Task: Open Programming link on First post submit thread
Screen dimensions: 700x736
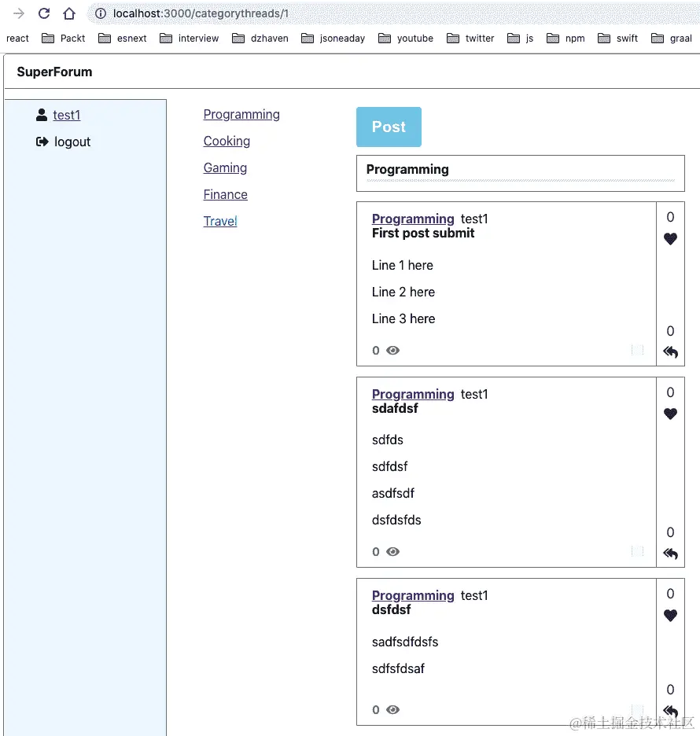Action: tap(413, 219)
